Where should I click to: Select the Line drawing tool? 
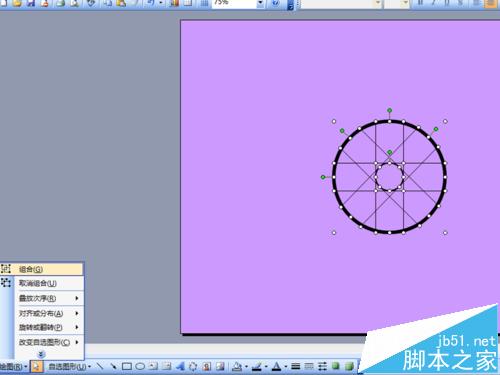point(100,367)
